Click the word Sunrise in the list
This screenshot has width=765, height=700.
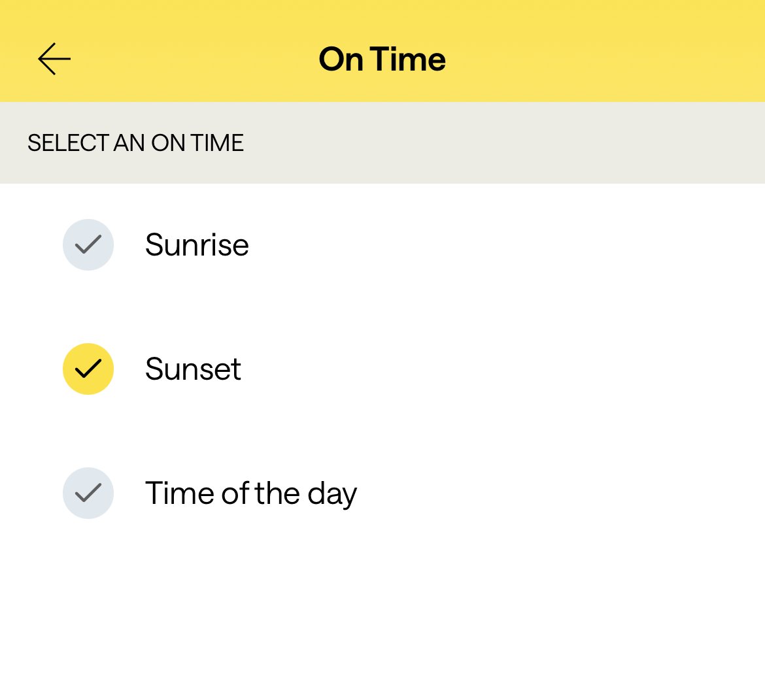[x=197, y=244]
